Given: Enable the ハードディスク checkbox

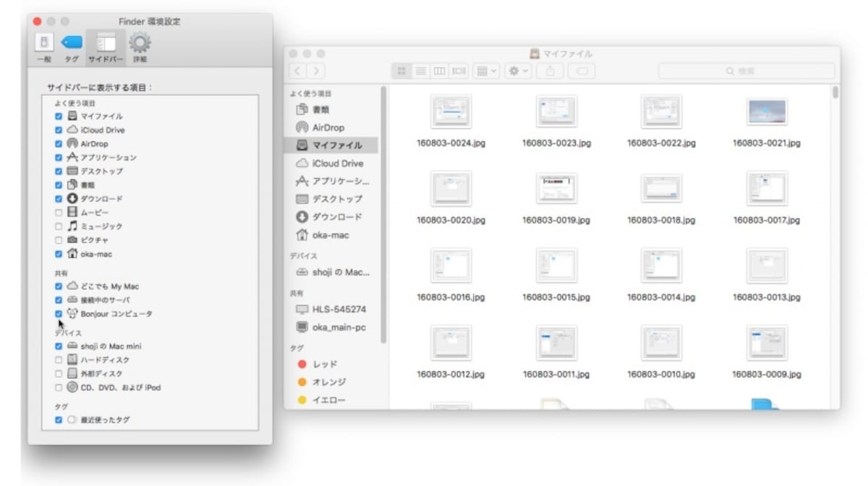Looking at the screenshot, I should pyautogui.click(x=59, y=359).
